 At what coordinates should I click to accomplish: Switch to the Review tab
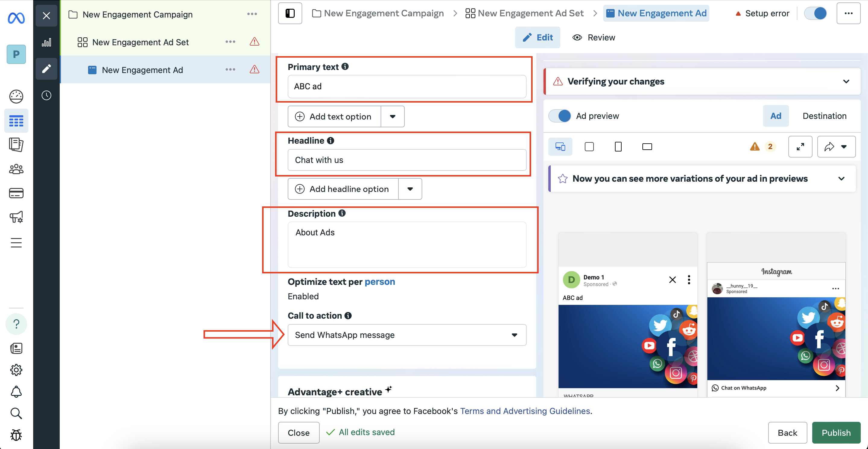(x=594, y=37)
